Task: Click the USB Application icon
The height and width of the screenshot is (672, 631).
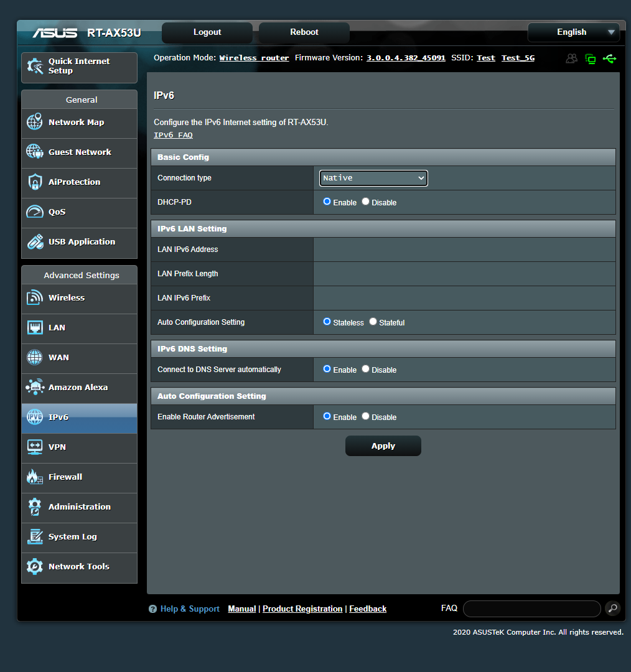Action: (35, 241)
